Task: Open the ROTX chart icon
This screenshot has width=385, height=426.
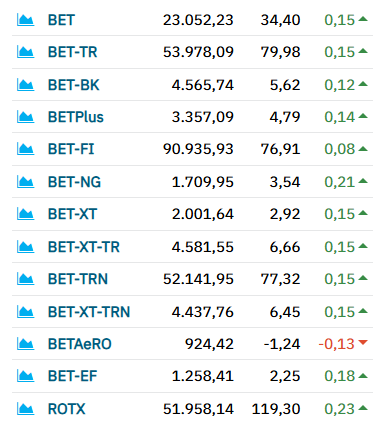Action: 25,409
